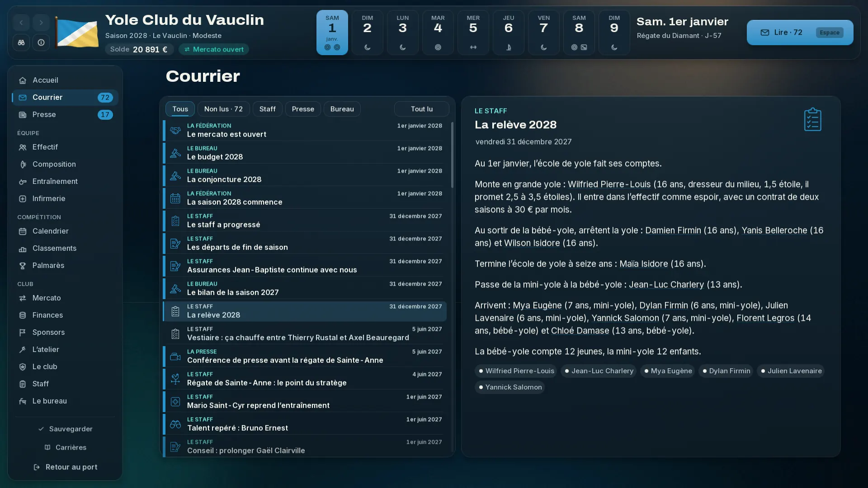Switch to the Non lus · 72 tab
Screen dimensions: 868x488
(223, 109)
